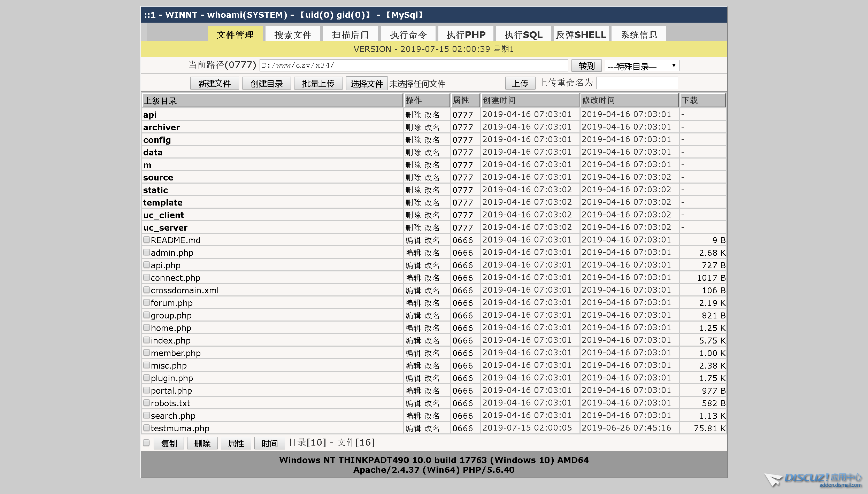Tick the checkbox next to README.md
Image resolution: width=868 pixels, height=494 pixels.
147,240
